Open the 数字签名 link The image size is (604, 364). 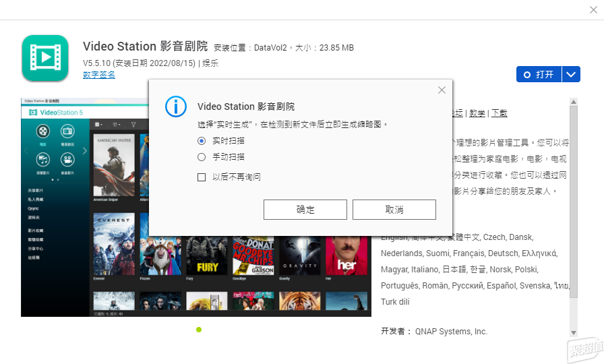pyautogui.click(x=99, y=75)
